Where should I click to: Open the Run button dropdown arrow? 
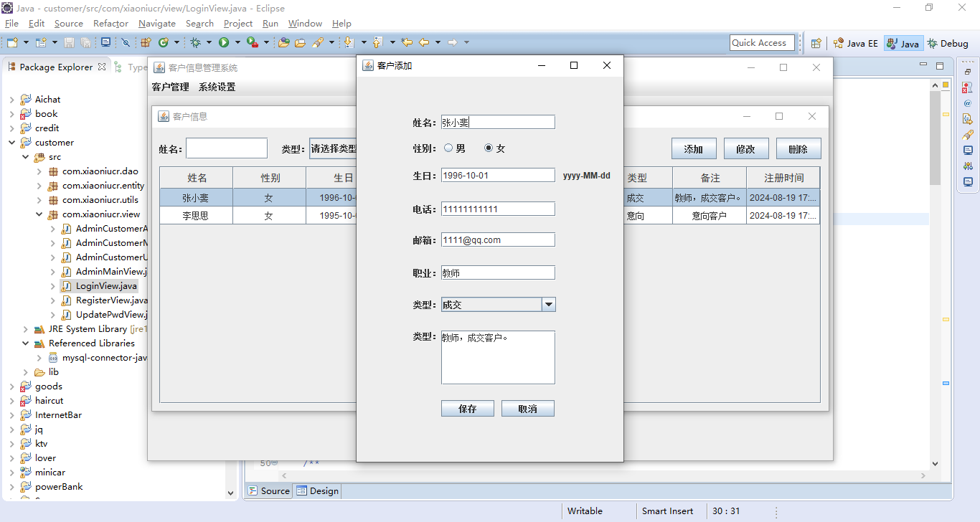237,43
